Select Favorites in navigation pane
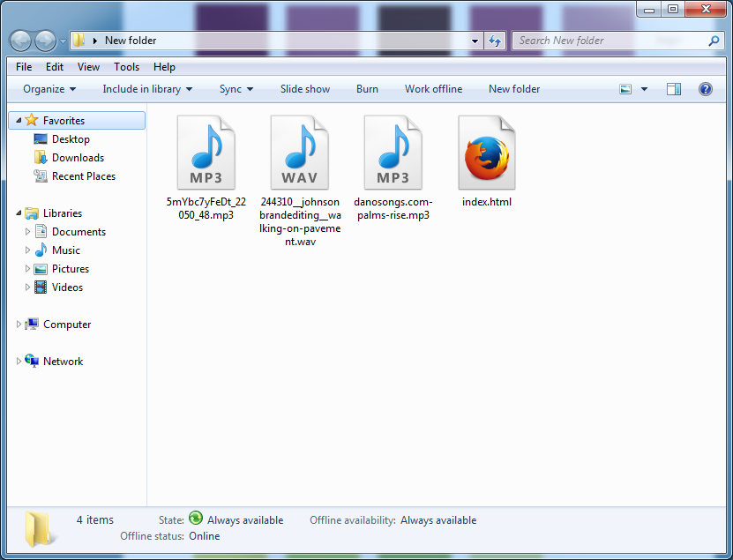The height and width of the screenshot is (560, 733). tap(77, 121)
